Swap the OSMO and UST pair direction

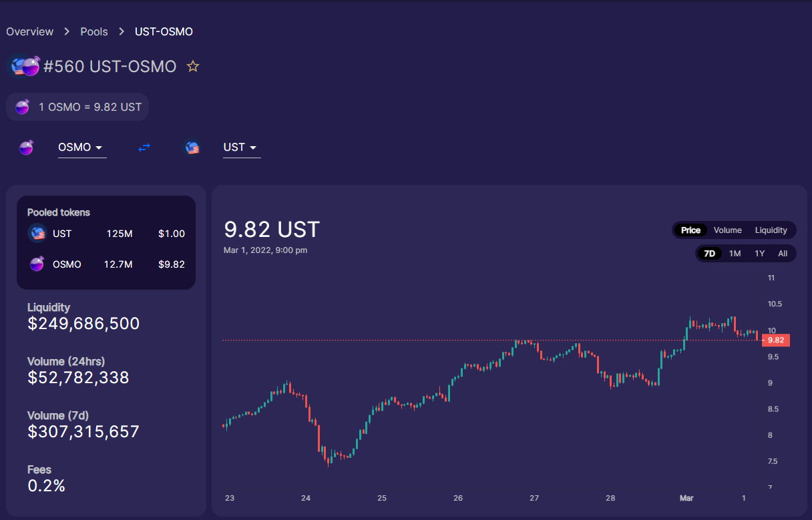pos(144,148)
